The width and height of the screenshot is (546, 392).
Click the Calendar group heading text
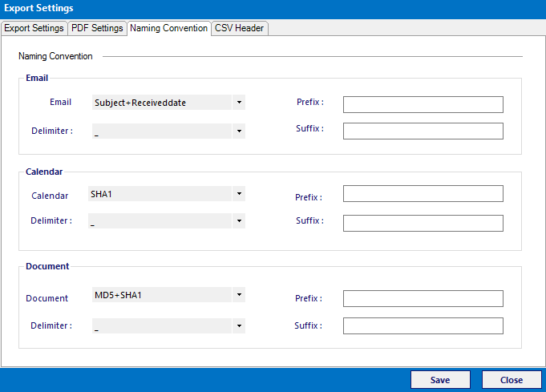point(44,172)
